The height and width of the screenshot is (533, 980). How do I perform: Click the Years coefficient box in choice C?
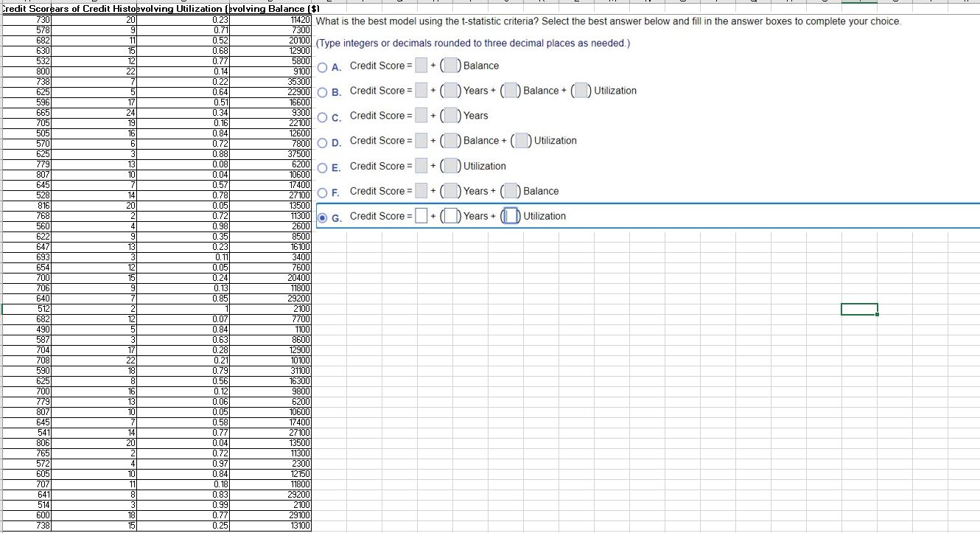[x=452, y=115]
